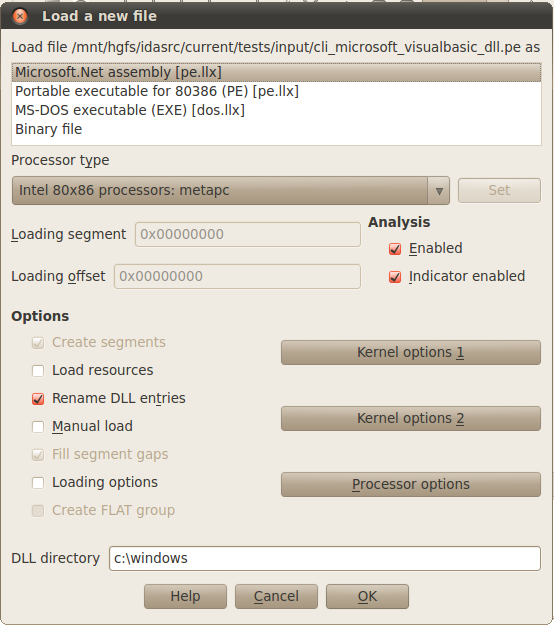The height and width of the screenshot is (625, 554).
Task: Select the Binary file loader option
Action: (x=276, y=129)
